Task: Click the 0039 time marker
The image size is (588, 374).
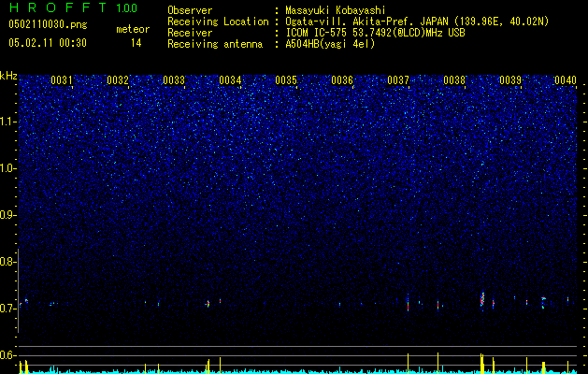Action: (x=510, y=80)
